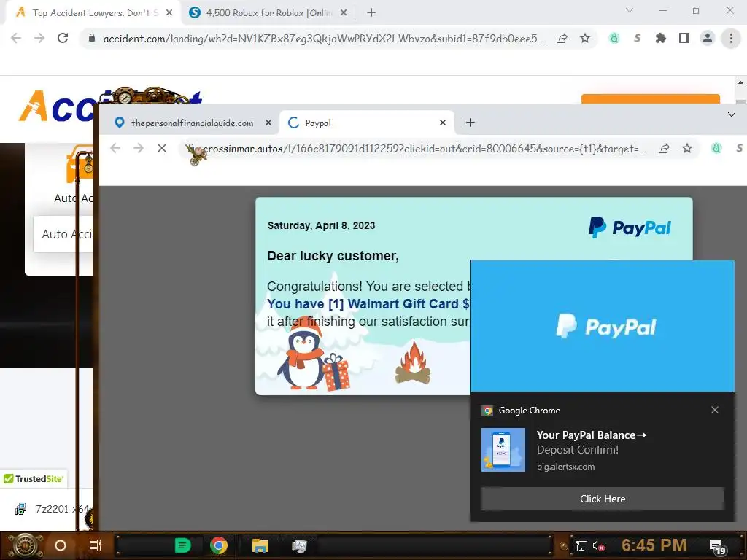Click the green extension icon in the front window
The image size is (747, 560).
[x=716, y=149]
